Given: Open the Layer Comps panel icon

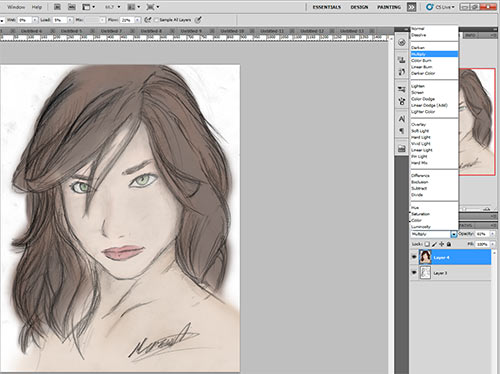Looking at the screenshot, I should coord(402,148).
